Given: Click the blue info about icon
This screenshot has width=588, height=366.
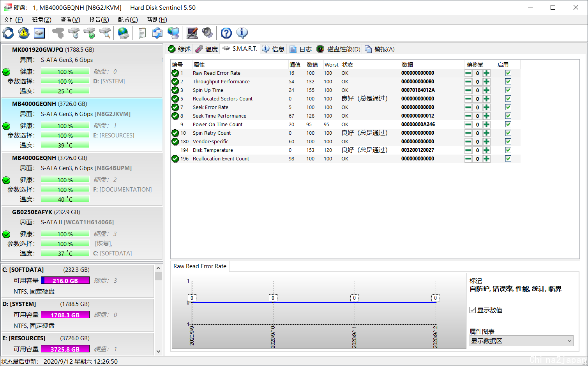Looking at the screenshot, I should (242, 33).
